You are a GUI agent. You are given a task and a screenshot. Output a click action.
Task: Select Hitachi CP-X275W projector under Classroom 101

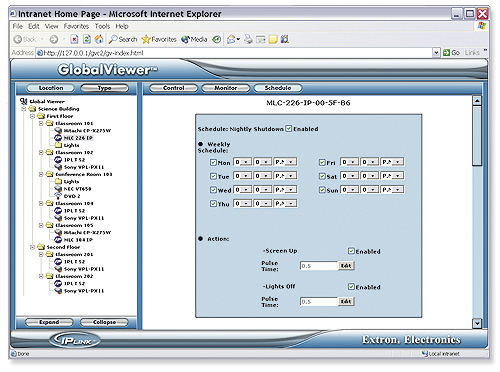(x=83, y=131)
